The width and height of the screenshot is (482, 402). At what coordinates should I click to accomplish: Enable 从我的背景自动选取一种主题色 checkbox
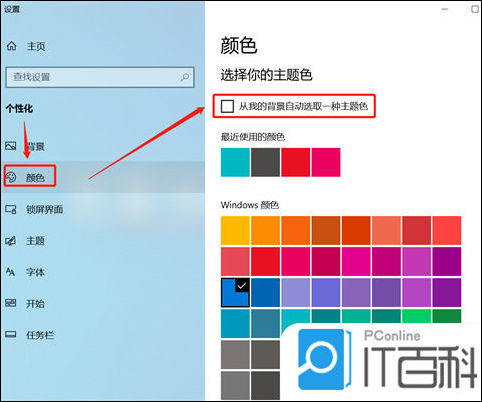227,106
